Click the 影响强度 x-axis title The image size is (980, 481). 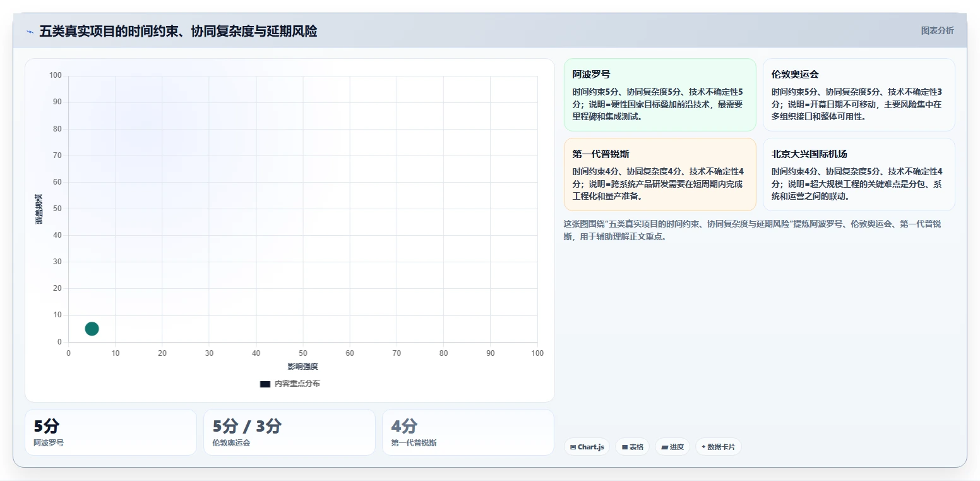303,367
